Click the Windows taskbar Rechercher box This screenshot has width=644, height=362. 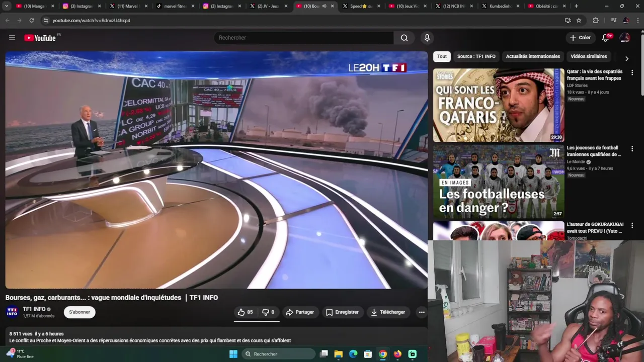[x=279, y=354]
